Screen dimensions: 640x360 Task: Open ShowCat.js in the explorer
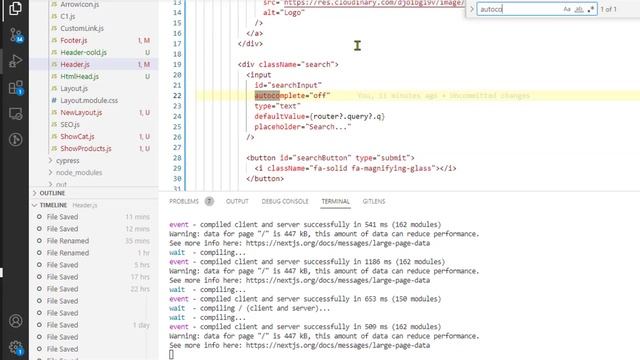78,136
